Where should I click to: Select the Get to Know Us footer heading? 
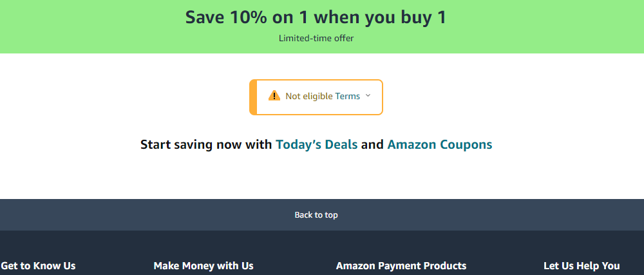click(38, 265)
